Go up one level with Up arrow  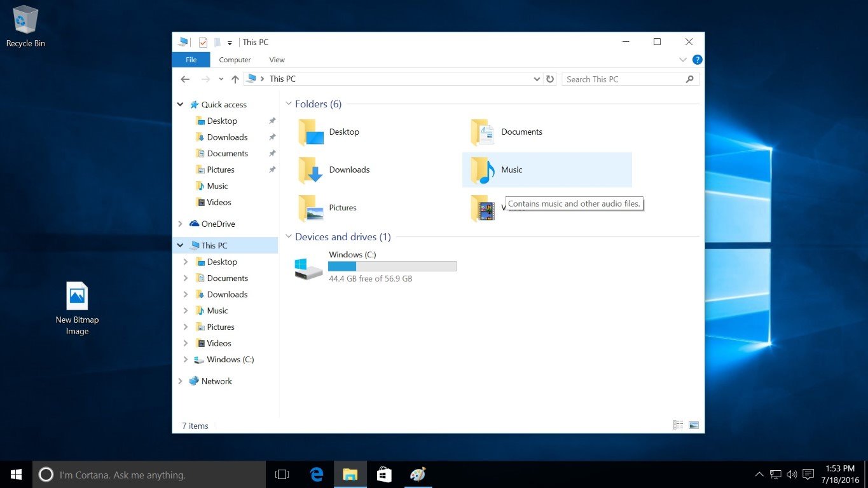(235, 79)
